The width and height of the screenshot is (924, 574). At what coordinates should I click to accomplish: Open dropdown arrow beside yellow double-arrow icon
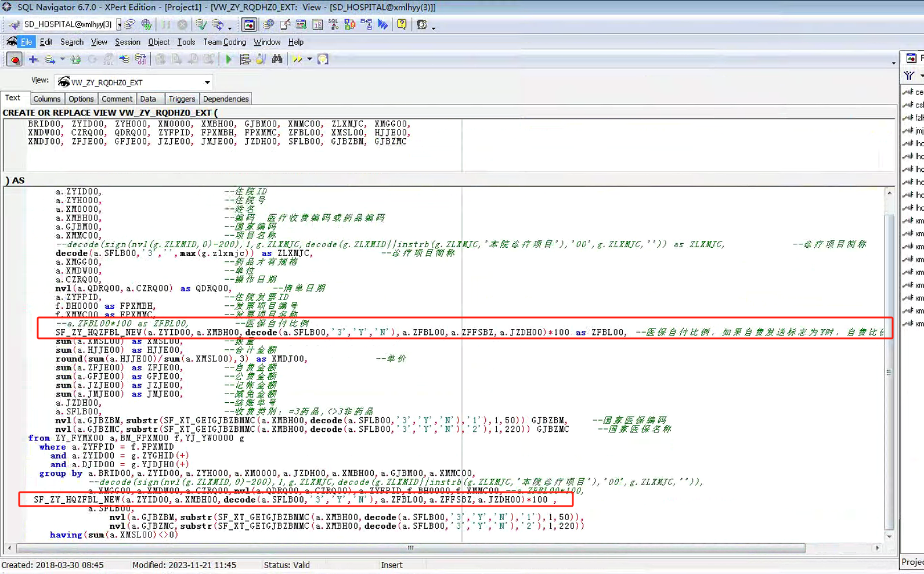coord(309,59)
